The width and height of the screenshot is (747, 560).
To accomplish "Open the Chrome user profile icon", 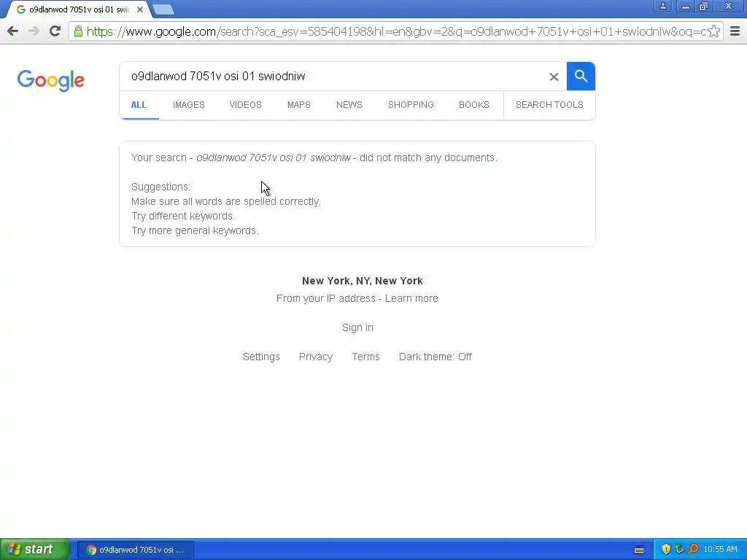I will (x=662, y=6).
